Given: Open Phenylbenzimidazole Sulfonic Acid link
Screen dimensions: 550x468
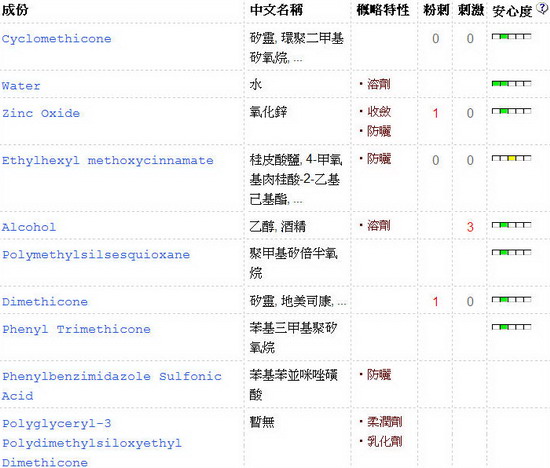Looking at the screenshot, I should pyautogui.click(x=112, y=386).
